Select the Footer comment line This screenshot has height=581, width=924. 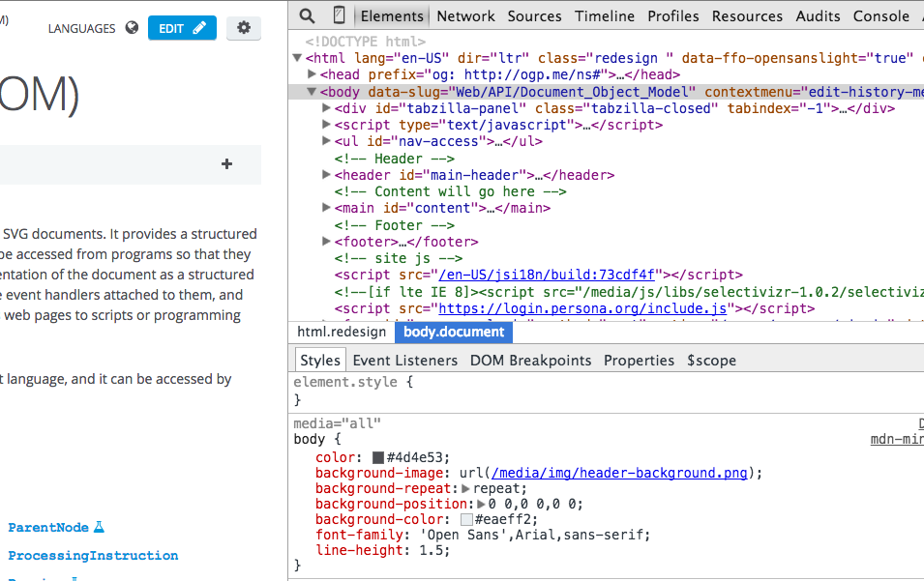(394, 225)
